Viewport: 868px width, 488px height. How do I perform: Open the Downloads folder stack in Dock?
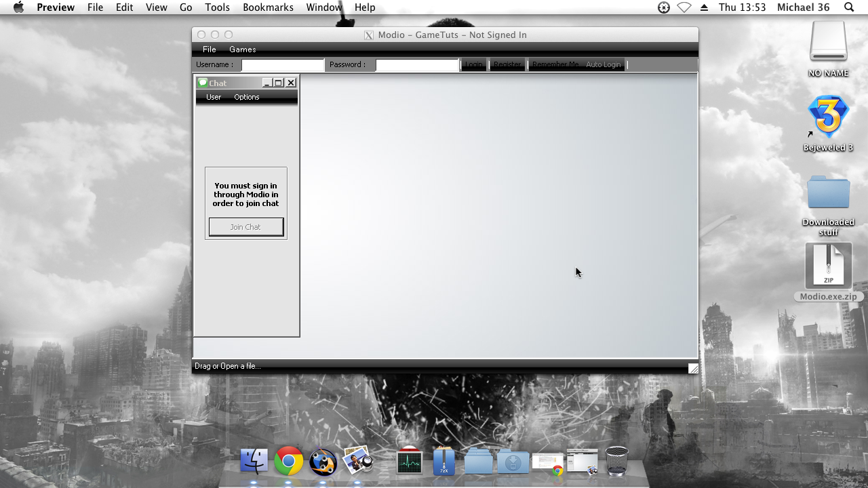[x=513, y=462]
